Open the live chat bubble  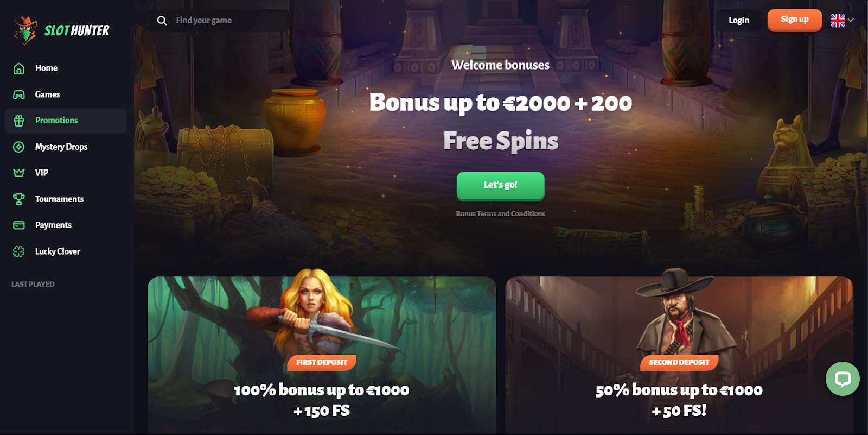(x=843, y=379)
